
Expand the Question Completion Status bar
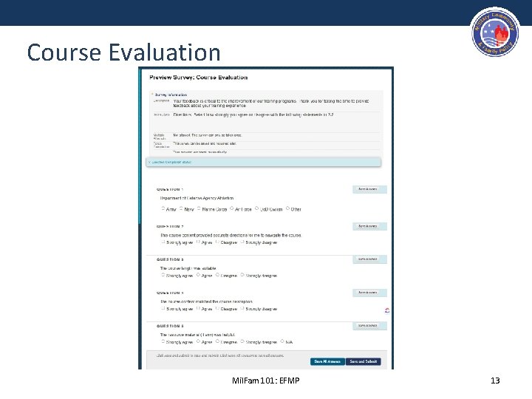pyautogui.click(x=263, y=162)
